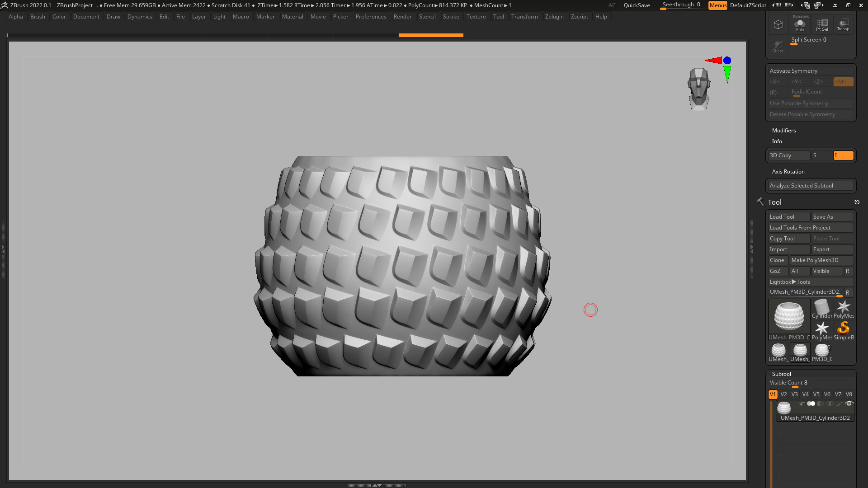868x488 pixels.
Task: Toggle the orange I button beside 3D Copy
Action: 844,155
